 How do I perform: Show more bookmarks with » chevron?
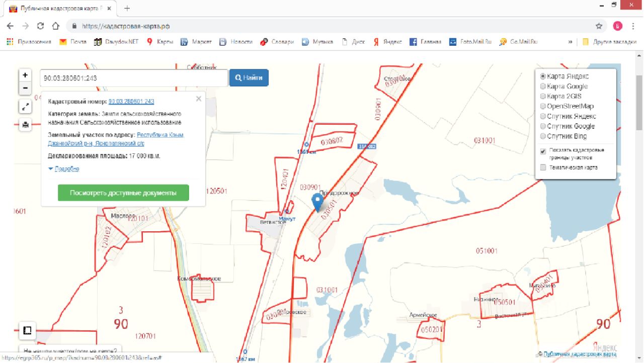pos(570,42)
